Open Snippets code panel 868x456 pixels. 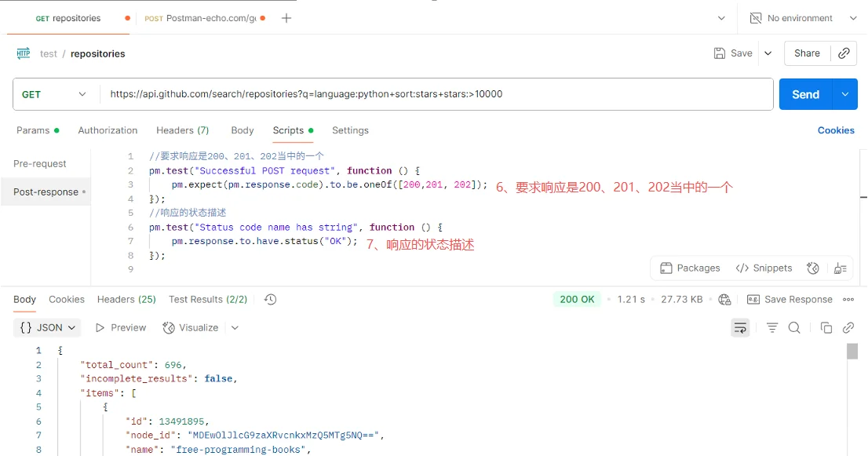click(764, 268)
